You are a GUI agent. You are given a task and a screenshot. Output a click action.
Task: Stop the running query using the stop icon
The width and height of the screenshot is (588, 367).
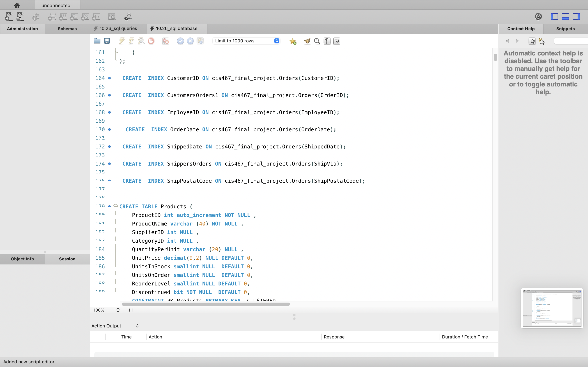tap(151, 41)
